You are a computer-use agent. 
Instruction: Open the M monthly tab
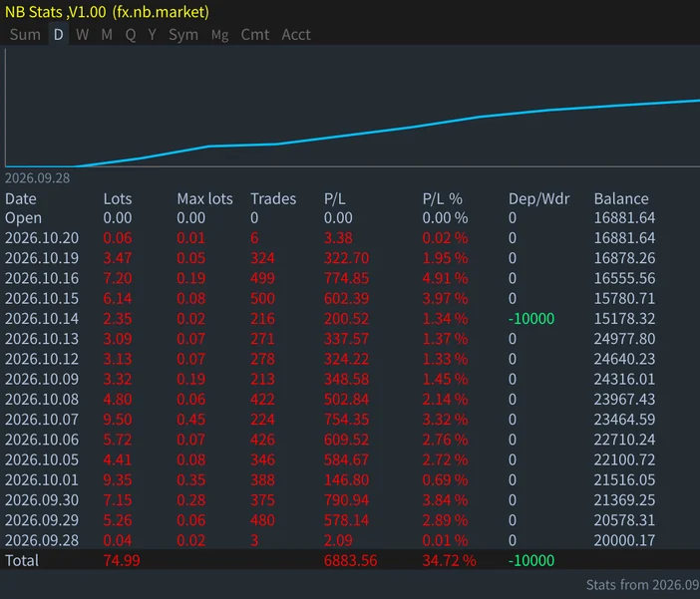[107, 35]
